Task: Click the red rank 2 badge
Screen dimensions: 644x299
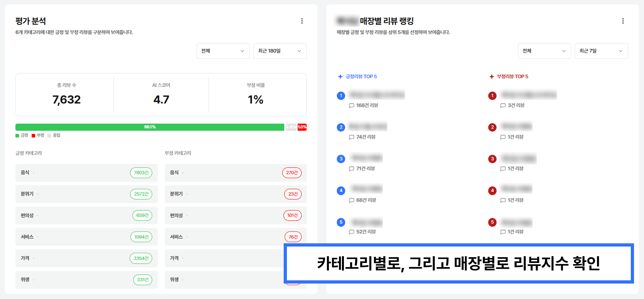Action: click(x=492, y=127)
